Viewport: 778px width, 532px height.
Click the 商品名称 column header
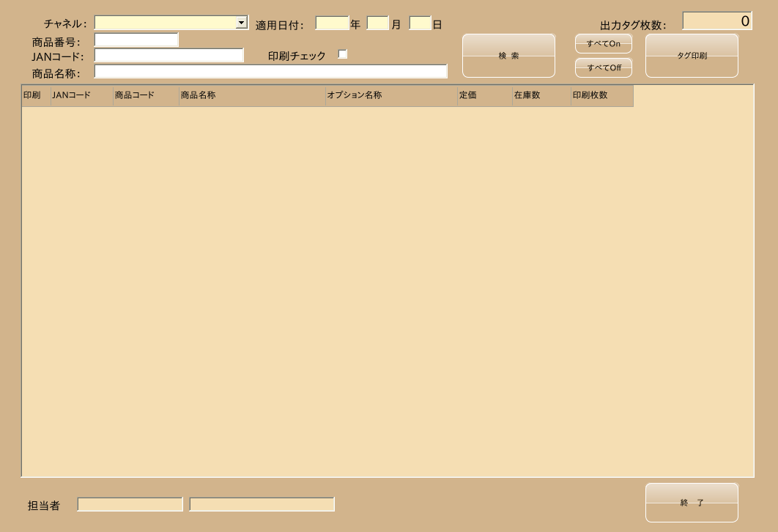click(252, 96)
